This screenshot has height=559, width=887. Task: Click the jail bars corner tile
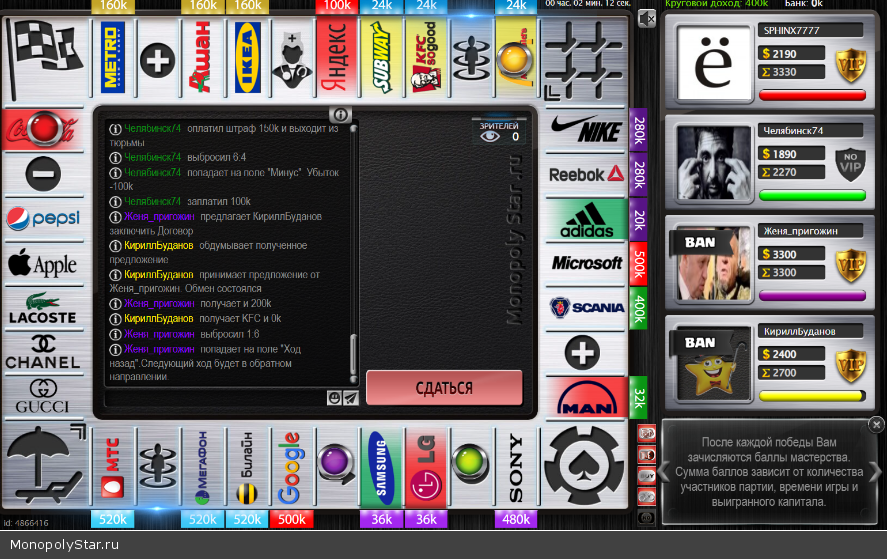click(x=584, y=59)
